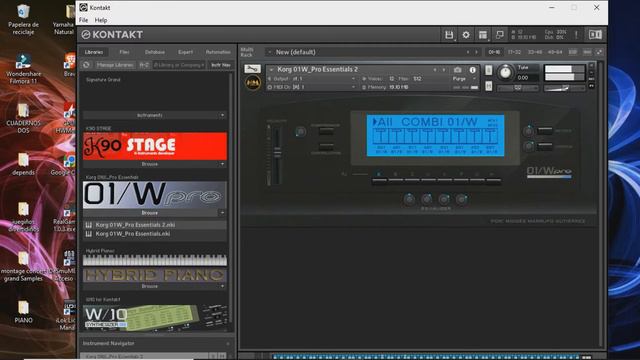640x360 pixels.
Task: Open the Help menu
Action: coord(101,20)
